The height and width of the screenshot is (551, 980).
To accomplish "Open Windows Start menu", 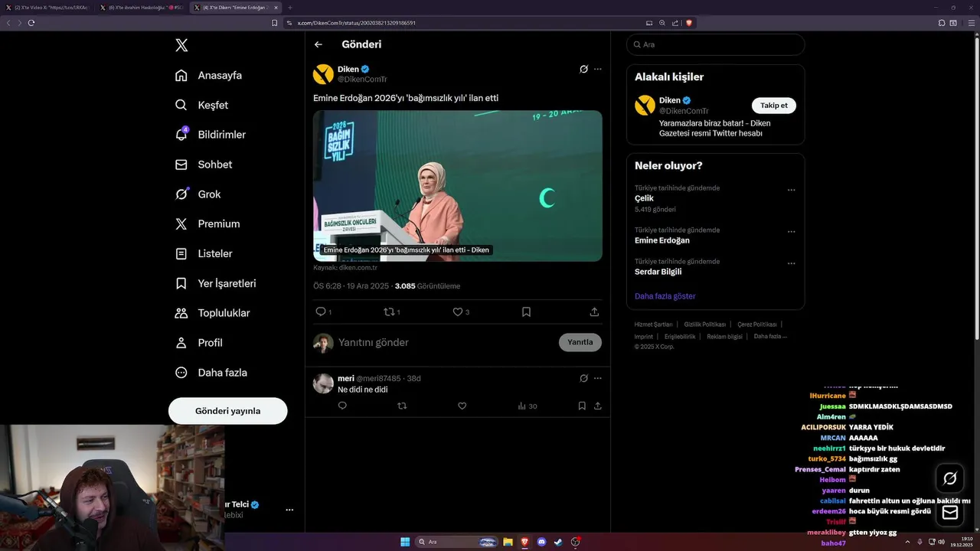I will tap(405, 542).
